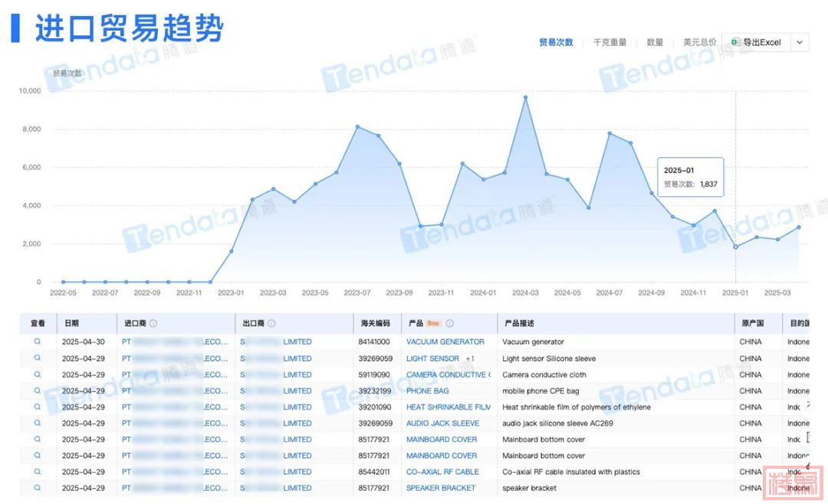Select 'audio jack silicone sleeve AC269' description
This screenshot has width=828, height=504.
coord(557,424)
